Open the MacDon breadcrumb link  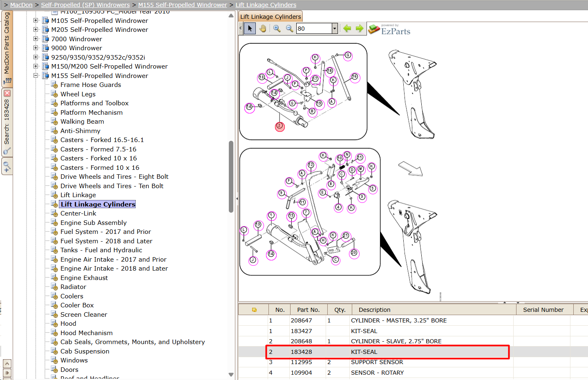(x=21, y=5)
